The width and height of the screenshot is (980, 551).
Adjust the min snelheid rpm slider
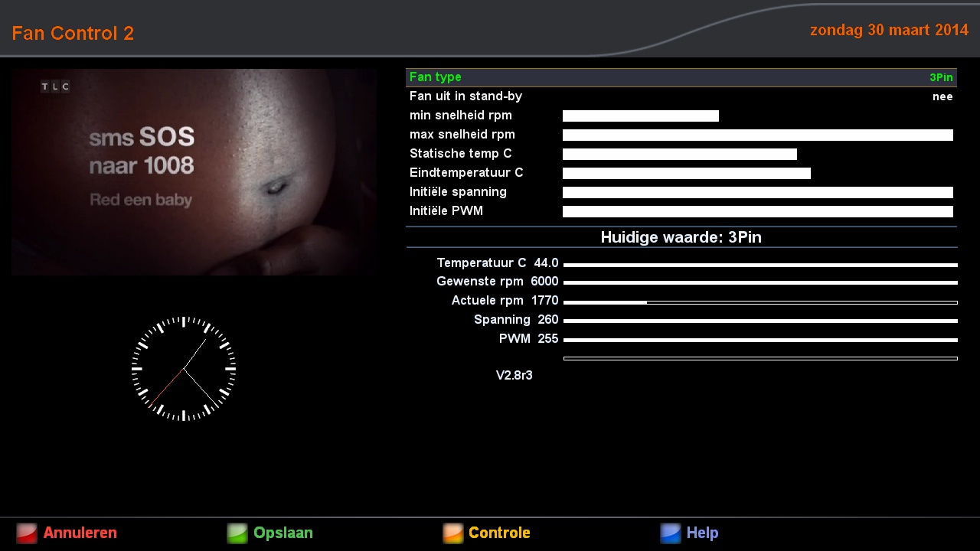coord(641,116)
